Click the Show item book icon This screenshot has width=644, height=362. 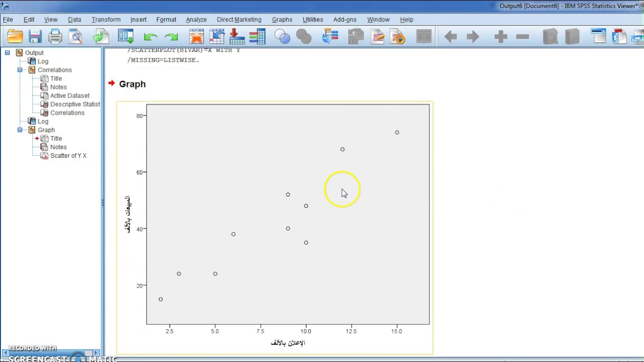550,37
